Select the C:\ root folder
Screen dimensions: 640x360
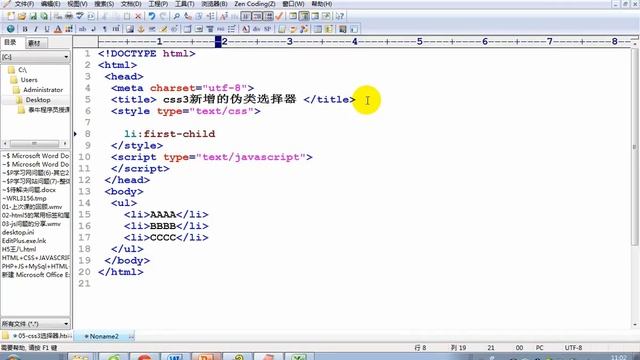[x=22, y=70]
